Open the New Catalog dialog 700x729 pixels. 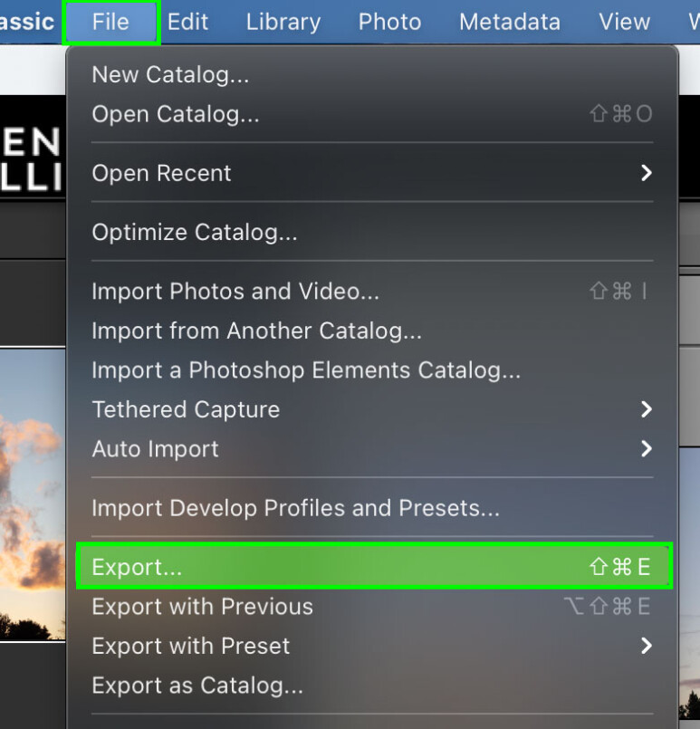(169, 74)
